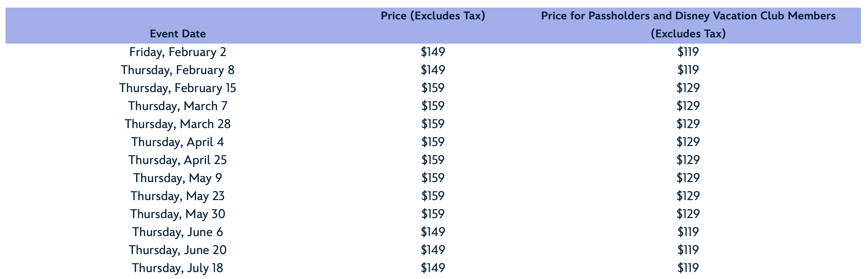
Task: Select the Thursday, May 30 date cell
Action: [x=178, y=214]
